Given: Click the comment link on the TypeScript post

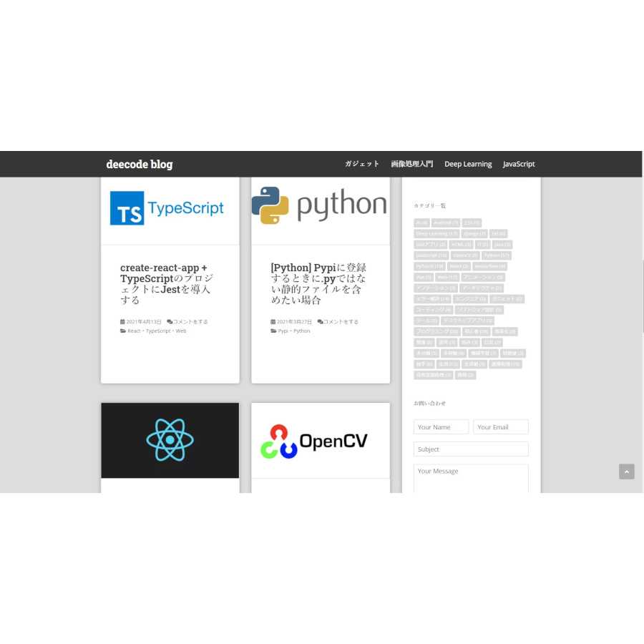Looking at the screenshot, I should point(190,322).
